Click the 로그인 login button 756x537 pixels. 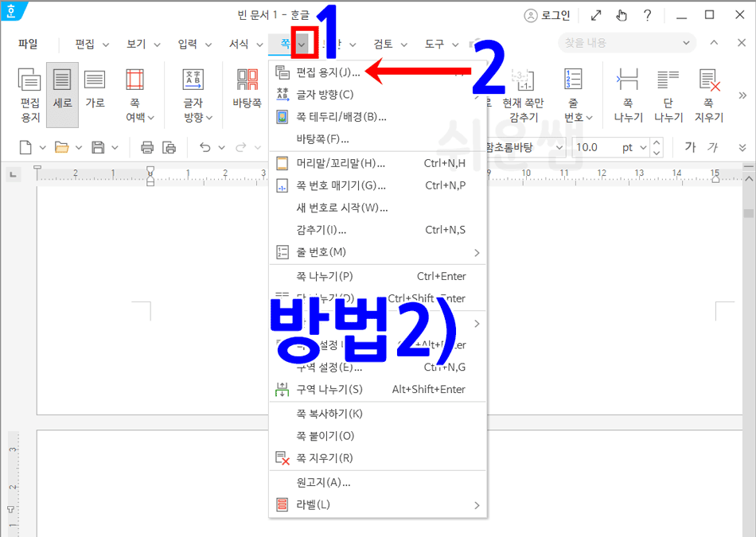(x=548, y=15)
